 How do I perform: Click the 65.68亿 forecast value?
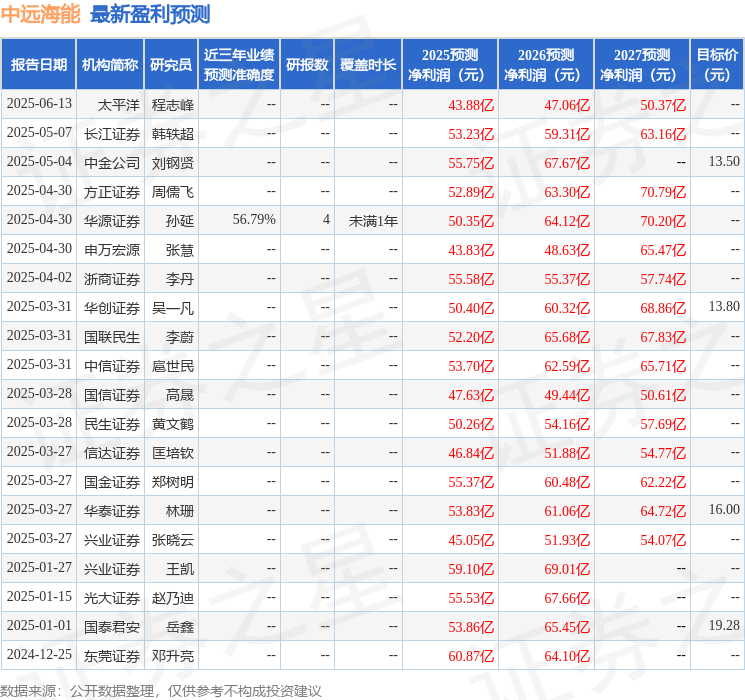click(x=567, y=337)
